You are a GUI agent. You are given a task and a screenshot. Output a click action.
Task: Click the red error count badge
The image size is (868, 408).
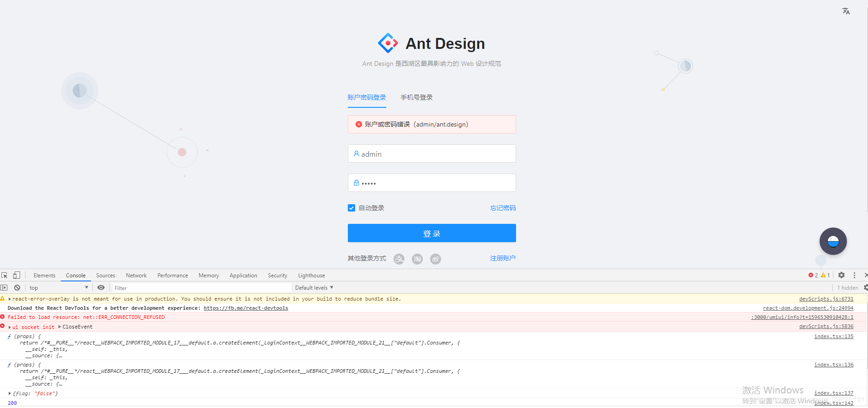pos(813,275)
